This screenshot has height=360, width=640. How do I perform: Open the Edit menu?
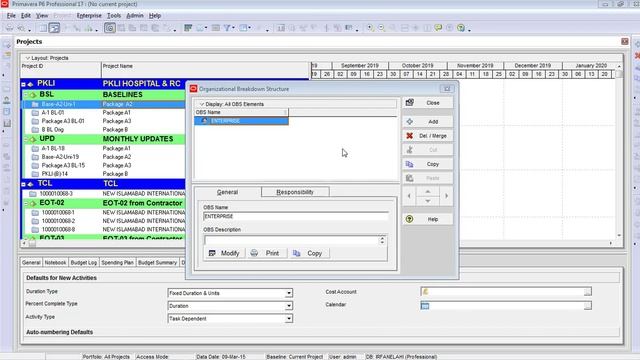(26, 16)
